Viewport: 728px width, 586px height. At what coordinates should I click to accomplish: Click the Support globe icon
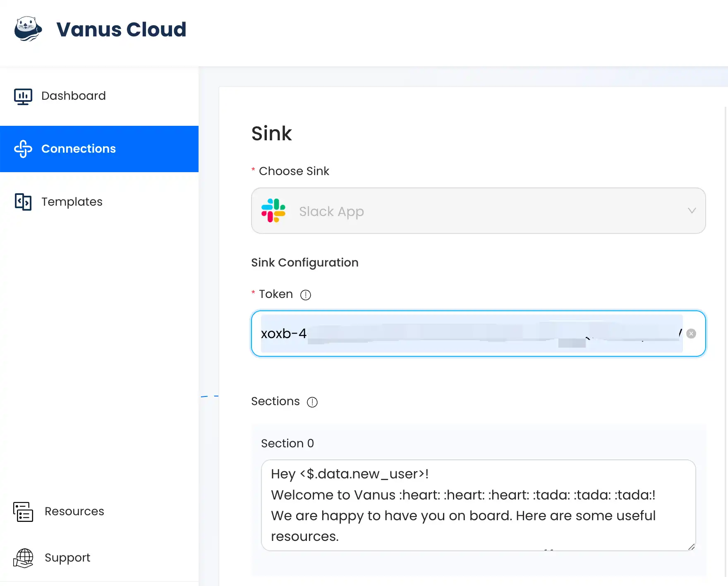pyautogui.click(x=23, y=558)
